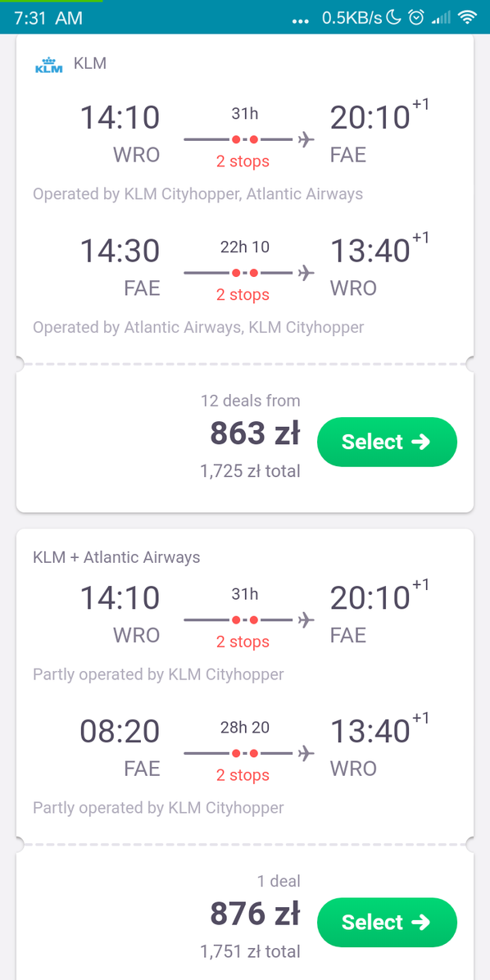Tap the 1,751 zł total price
490x980 pixels.
click(250, 951)
